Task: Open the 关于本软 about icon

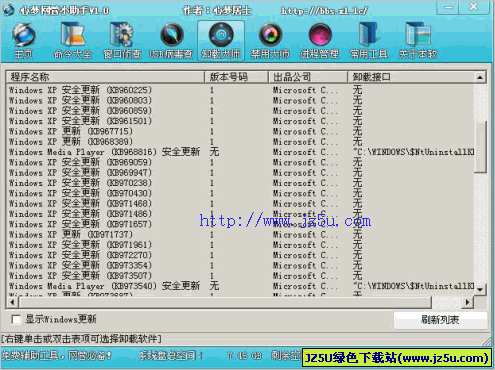Action: (418, 41)
